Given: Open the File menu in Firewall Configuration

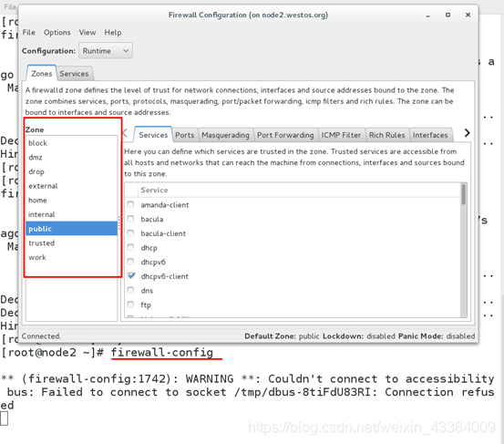Looking at the screenshot, I should (28, 33).
